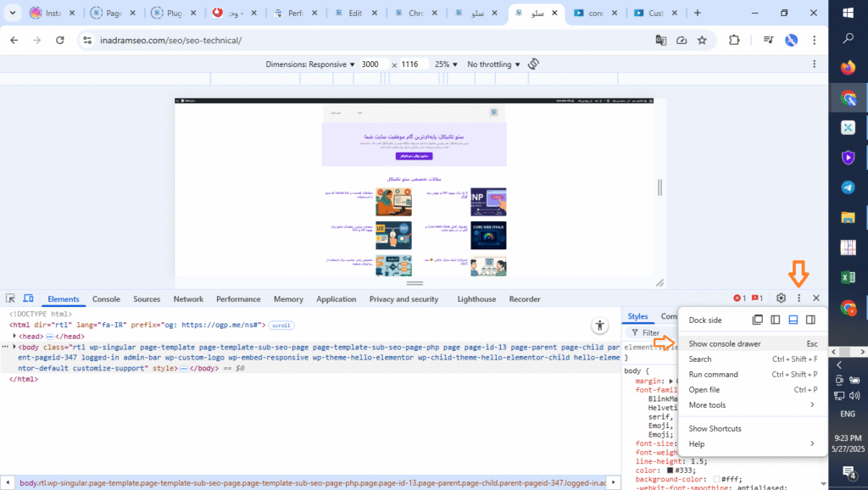Switch to the Console tab
This screenshot has width=868, height=490.
coord(106,299)
